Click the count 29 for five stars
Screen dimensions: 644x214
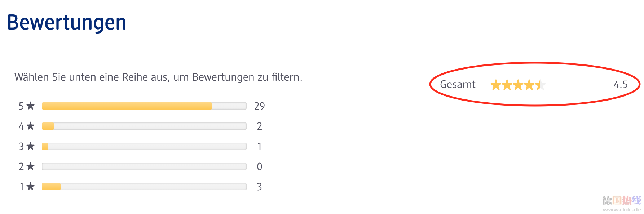(x=260, y=106)
